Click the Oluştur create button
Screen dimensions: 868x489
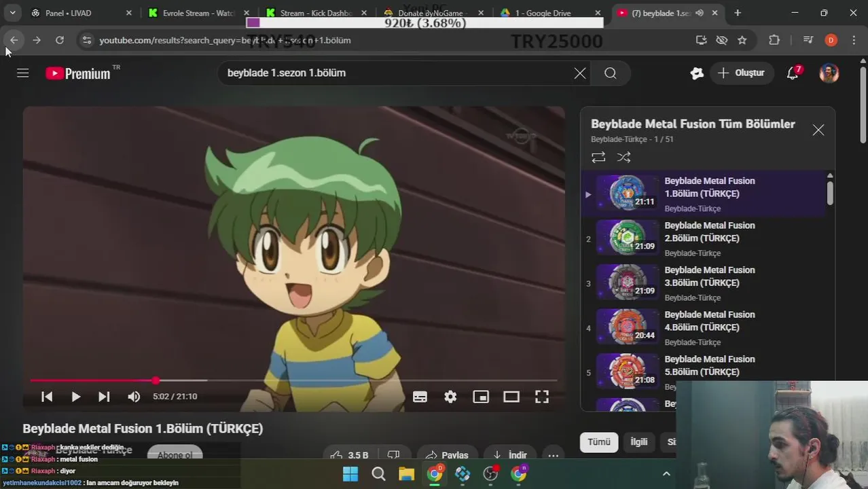coord(742,73)
